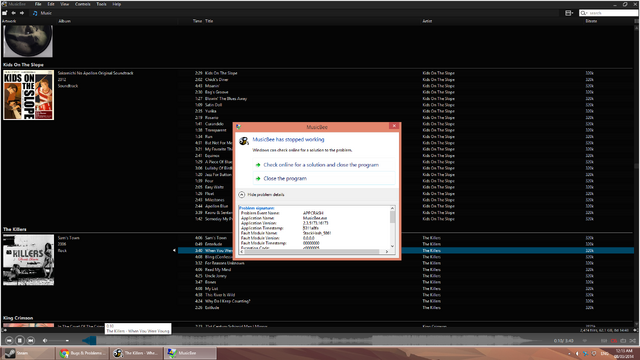Sort by the Title column header
The image size is (640, 360).
pos(209,21)
